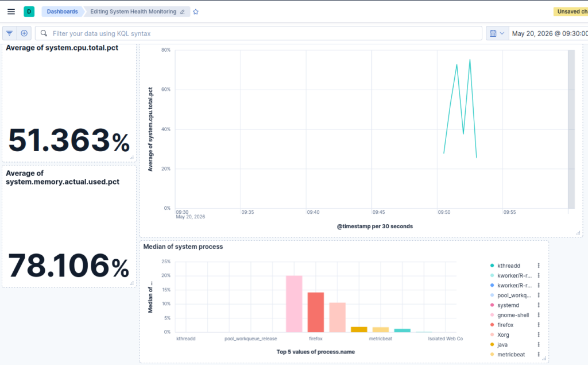This screenshot has width=588, height=365.
Task: Open systemd legend options menu
Action: pos(539,305)
